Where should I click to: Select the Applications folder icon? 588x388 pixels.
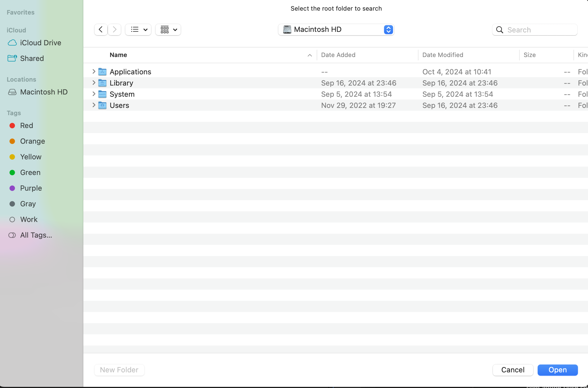pos(102,72)
